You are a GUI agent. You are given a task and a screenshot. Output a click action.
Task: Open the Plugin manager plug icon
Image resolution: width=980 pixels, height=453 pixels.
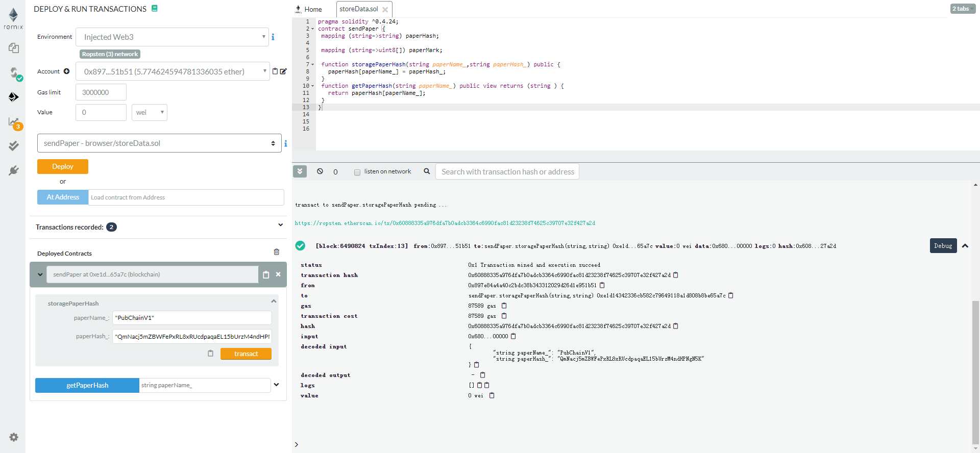tap(14, 170)
